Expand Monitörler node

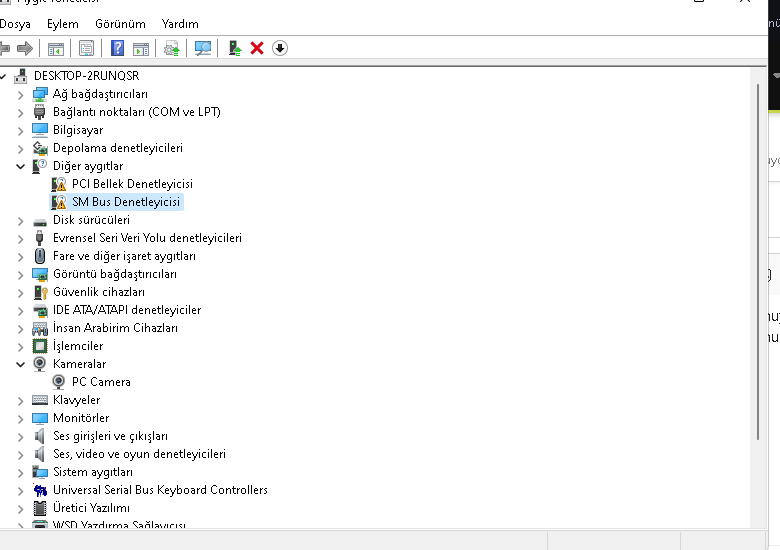[20, 418]
